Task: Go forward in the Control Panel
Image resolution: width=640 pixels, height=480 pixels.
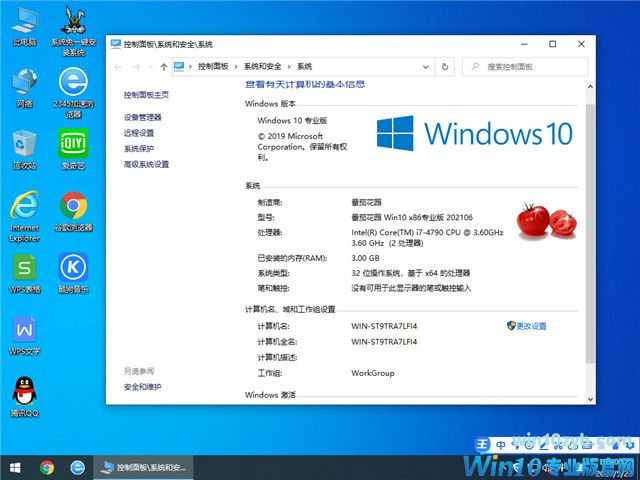Action: tap(136, 67)
